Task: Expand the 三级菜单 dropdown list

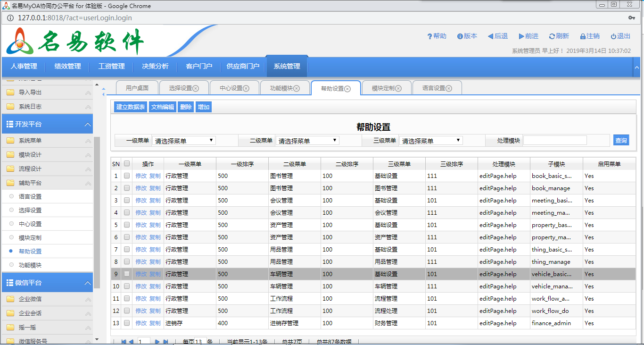Action: (x=430, y=141)
